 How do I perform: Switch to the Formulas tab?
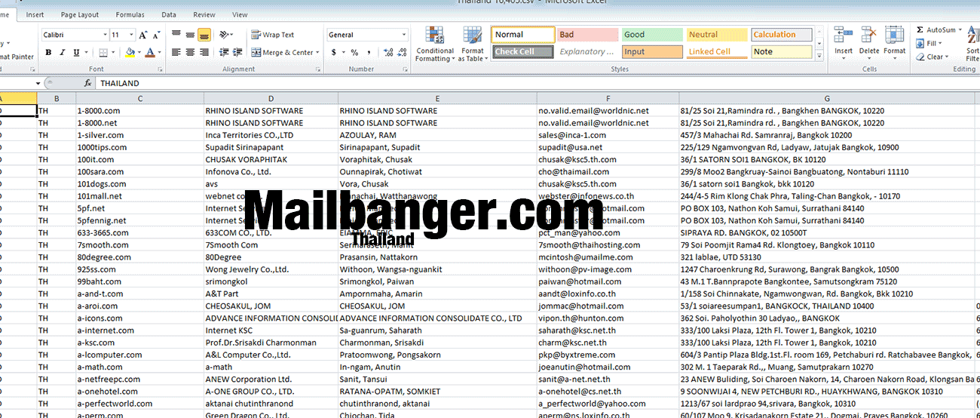point(130,14)
